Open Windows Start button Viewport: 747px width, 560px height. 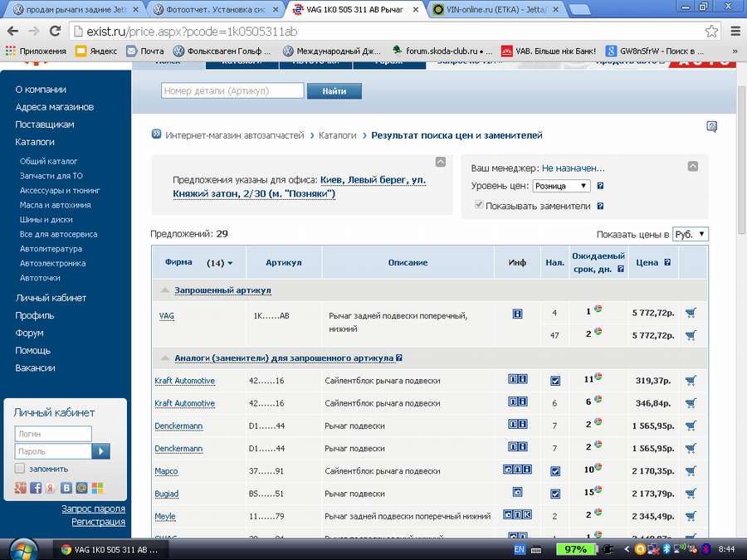click(x=22, y=549)
